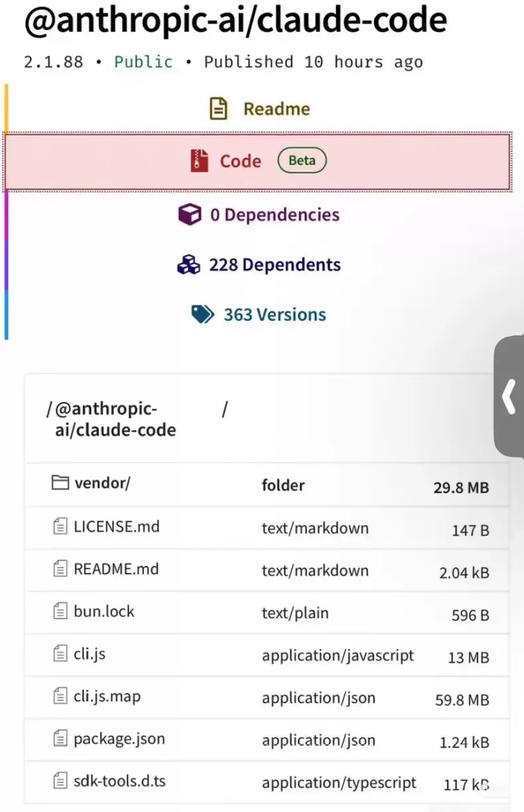This screenshot has width=524, height=812.
Task: Click the package title heading
Action: point(235,21)
